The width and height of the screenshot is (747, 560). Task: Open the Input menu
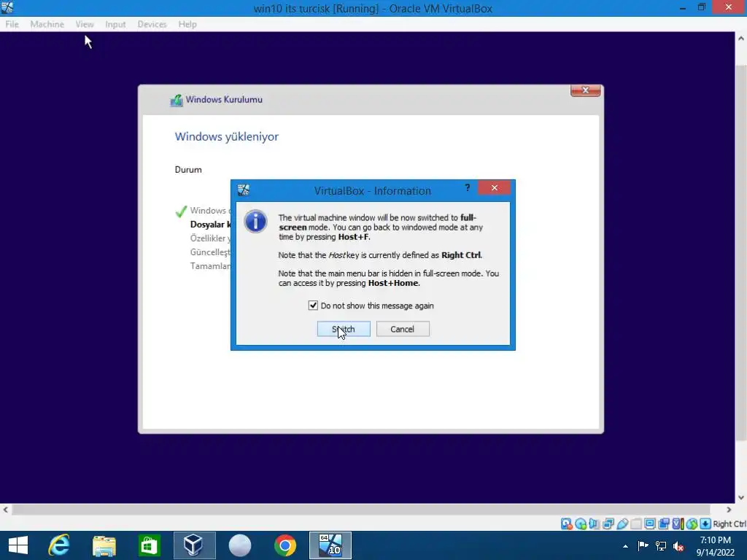115,24
